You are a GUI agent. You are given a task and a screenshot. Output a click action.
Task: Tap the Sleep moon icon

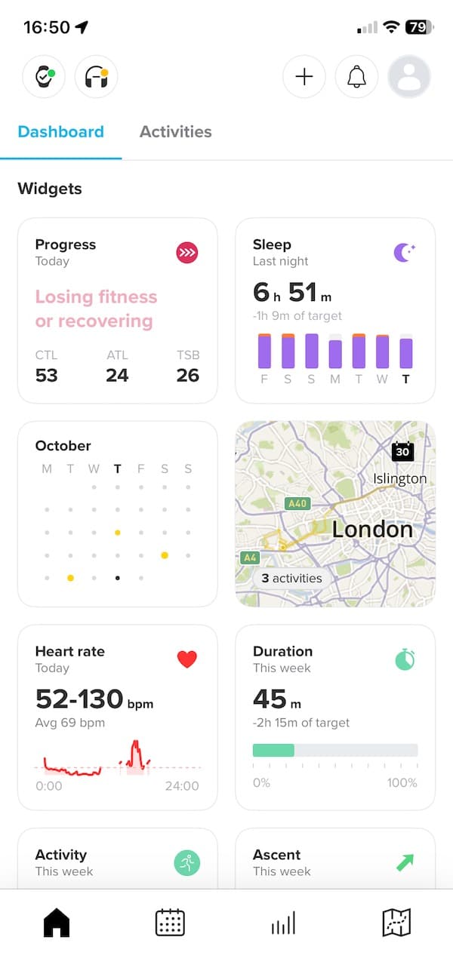pos(405,253)
